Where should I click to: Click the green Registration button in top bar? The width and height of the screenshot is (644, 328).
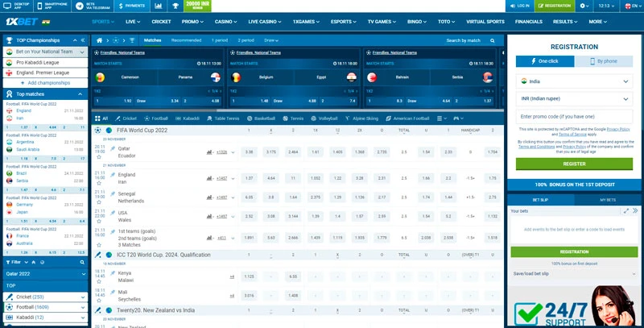pos(555,6)
